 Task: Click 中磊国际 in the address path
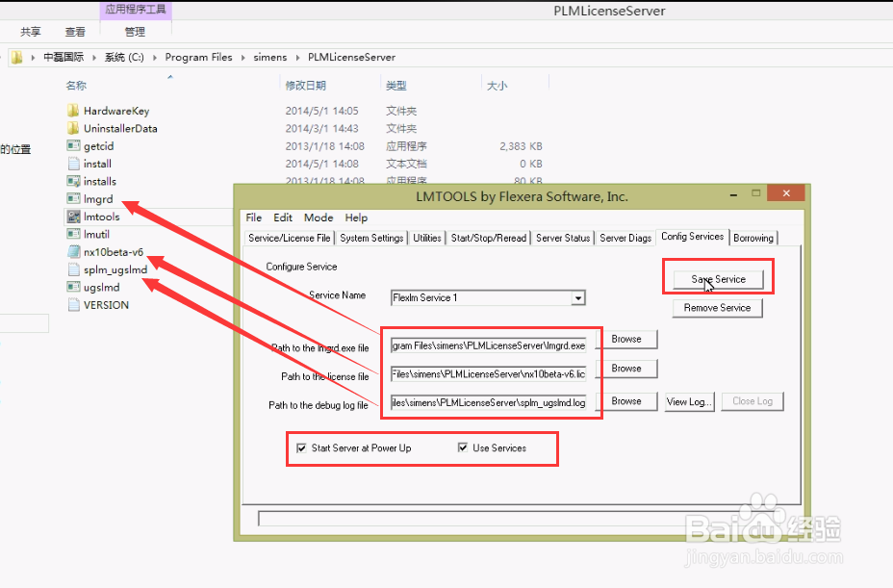pos(64,57)
